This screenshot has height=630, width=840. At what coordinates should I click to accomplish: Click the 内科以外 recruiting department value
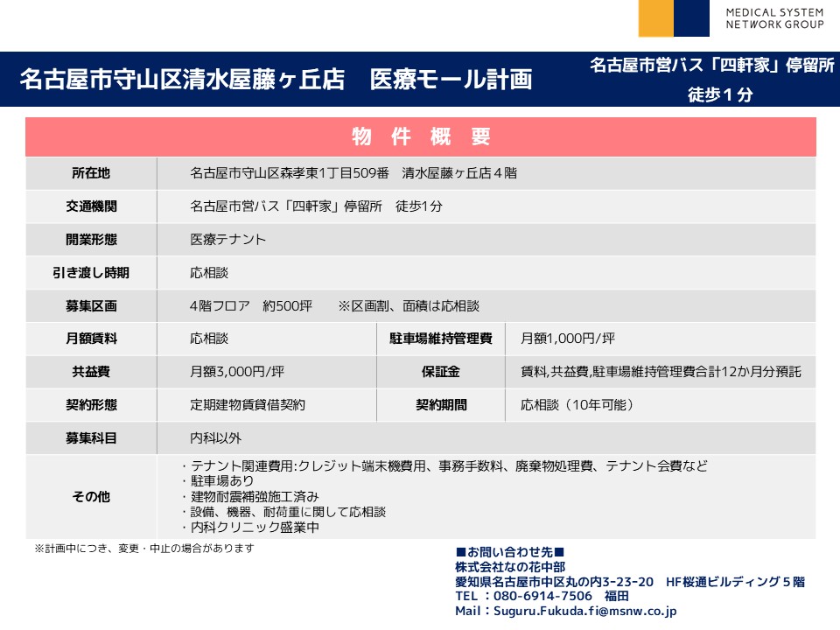point(215,438)
